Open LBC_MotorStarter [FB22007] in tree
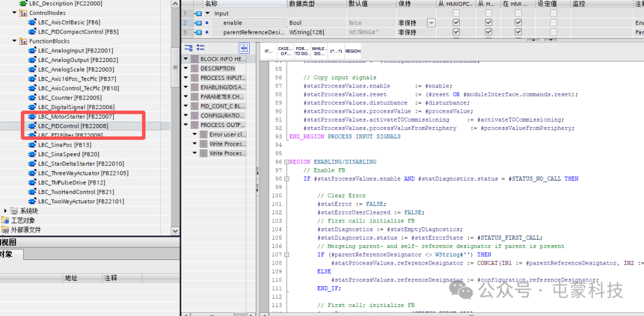 76,116
